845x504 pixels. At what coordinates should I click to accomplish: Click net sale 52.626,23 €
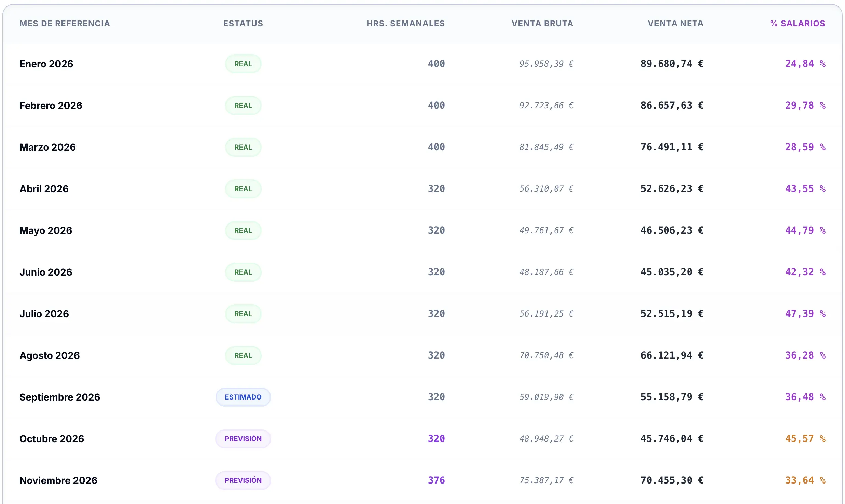click(672, 189)
